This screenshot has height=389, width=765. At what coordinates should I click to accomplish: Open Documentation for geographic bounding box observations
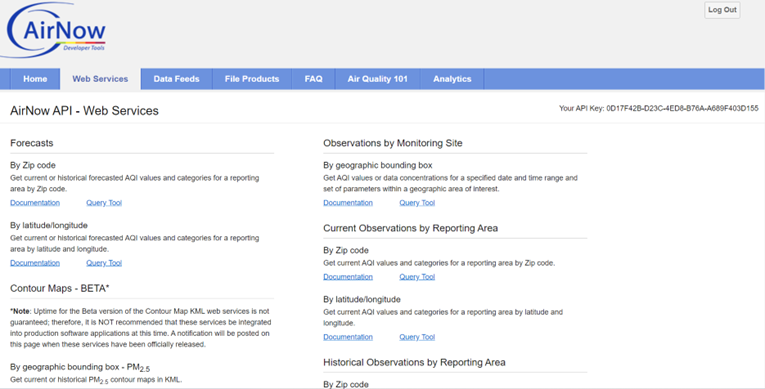click(x=348, y=203)
